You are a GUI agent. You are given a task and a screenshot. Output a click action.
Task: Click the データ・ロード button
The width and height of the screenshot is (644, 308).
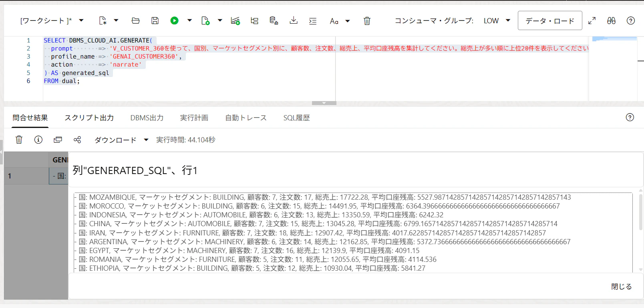coord(550,20)
